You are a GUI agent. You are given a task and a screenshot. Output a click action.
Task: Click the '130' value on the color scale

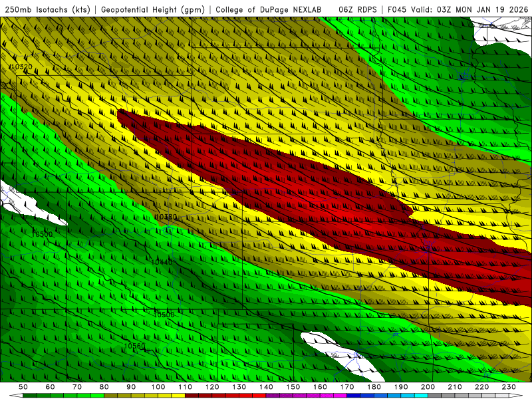(239, 387)
